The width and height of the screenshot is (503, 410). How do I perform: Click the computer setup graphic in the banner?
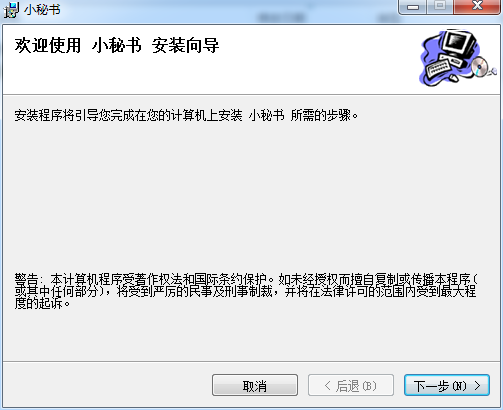(x=458, y=58)
